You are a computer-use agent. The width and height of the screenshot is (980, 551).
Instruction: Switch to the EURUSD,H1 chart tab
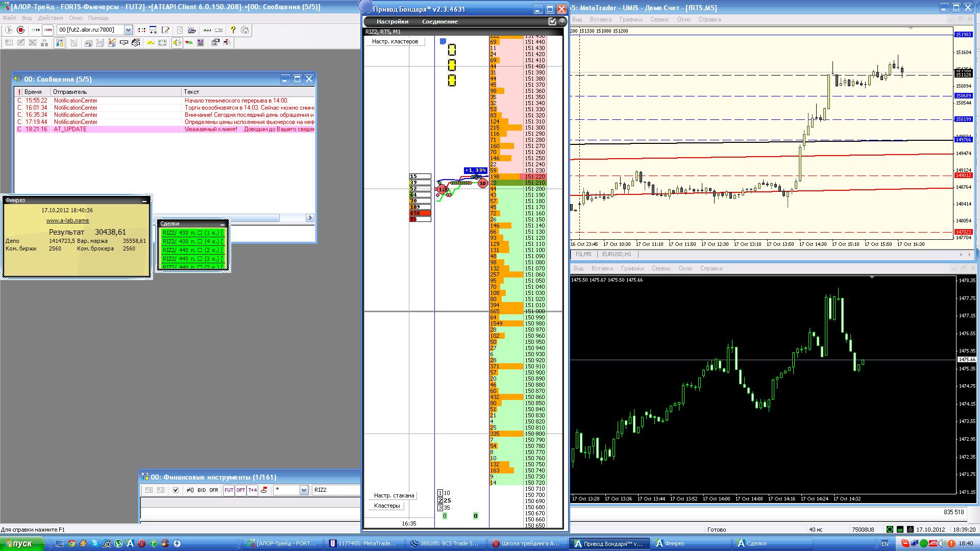(x=616, y=254)
